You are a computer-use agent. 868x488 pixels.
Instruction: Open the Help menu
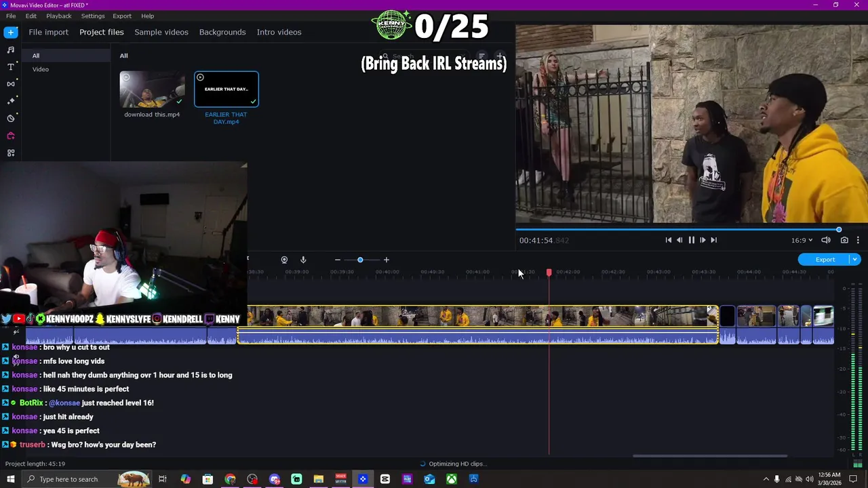point(148,16)
